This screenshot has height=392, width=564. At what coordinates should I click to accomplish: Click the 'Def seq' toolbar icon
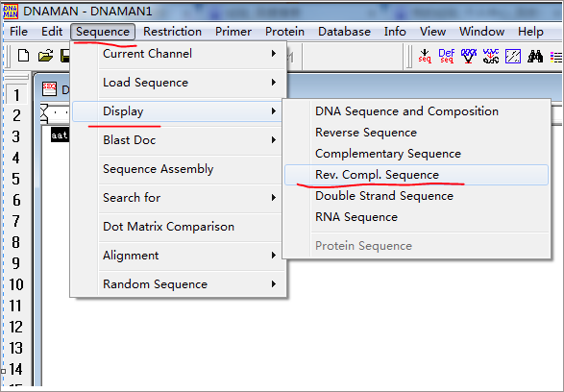[447, 56]
